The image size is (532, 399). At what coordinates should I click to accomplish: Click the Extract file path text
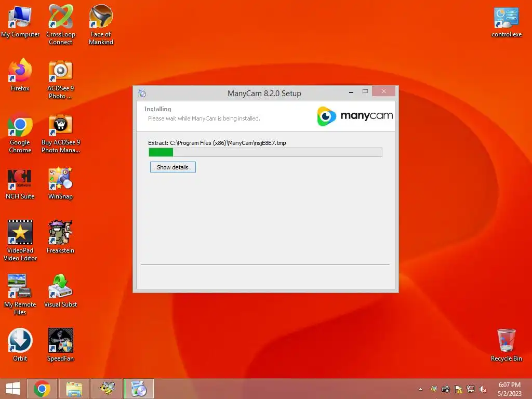217,143
